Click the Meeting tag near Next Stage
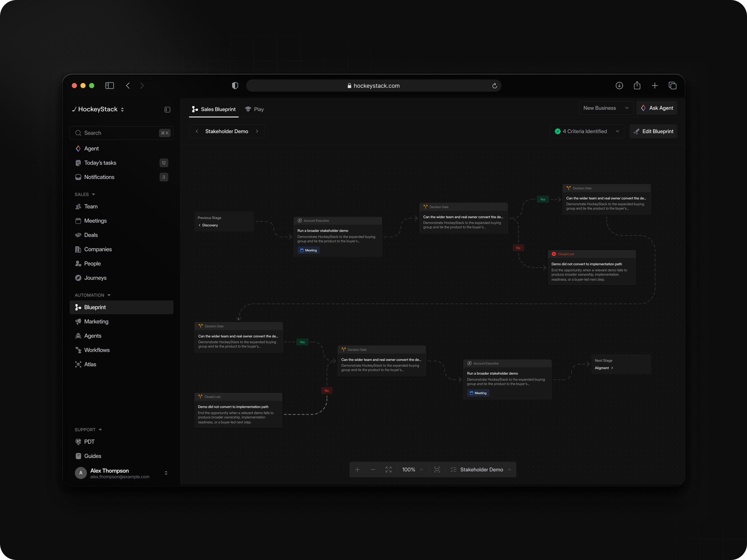 point(478,393)
